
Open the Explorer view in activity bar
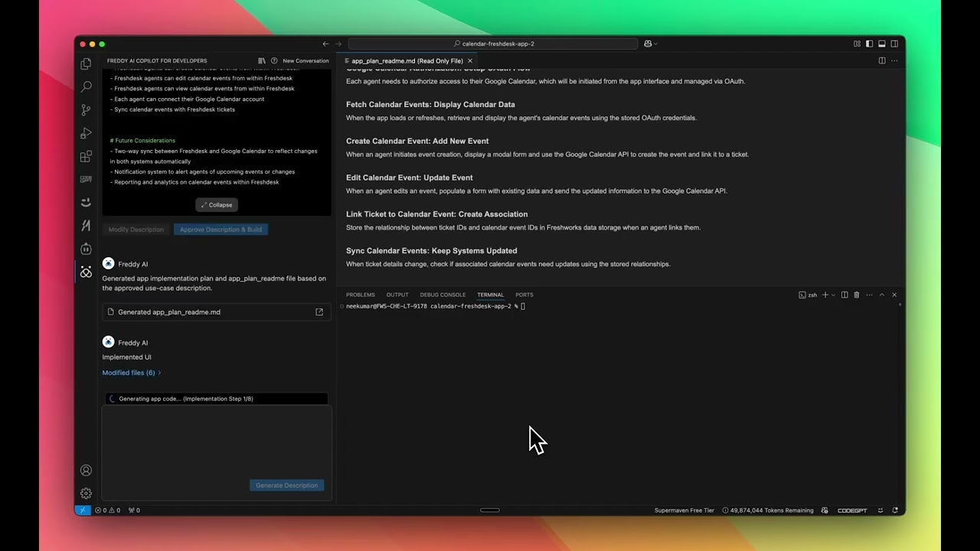[x=86, y=64]
